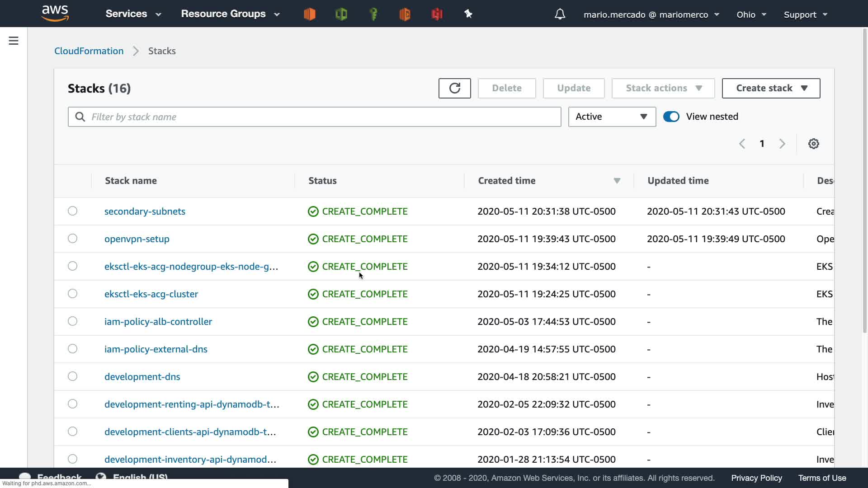Open the Ohio region selector

(751, 14)
